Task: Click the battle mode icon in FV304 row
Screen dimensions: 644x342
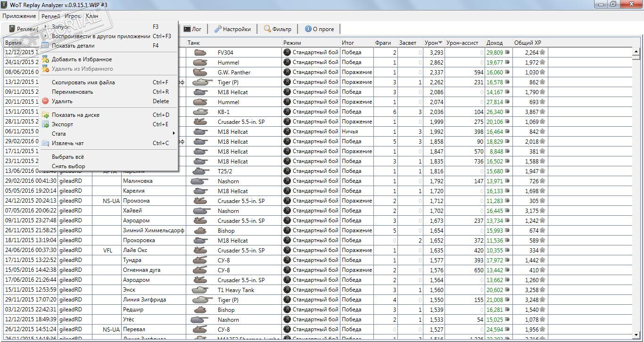Action: pyautogui.click(x=287, y=52)
